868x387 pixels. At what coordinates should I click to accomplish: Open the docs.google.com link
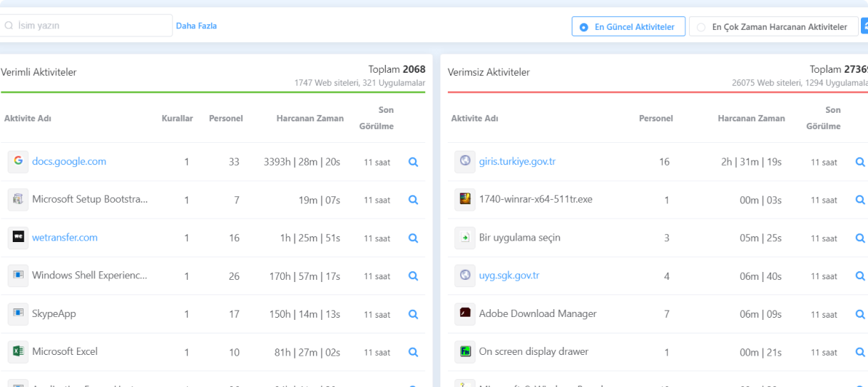click(x=69, y=161)
